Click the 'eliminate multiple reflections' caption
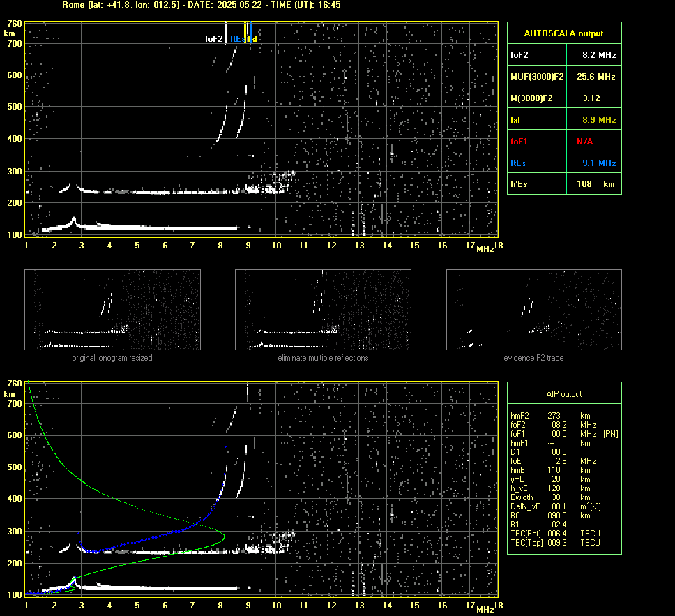The height and width of the screenshot is (616, 675). coord(323,358)
